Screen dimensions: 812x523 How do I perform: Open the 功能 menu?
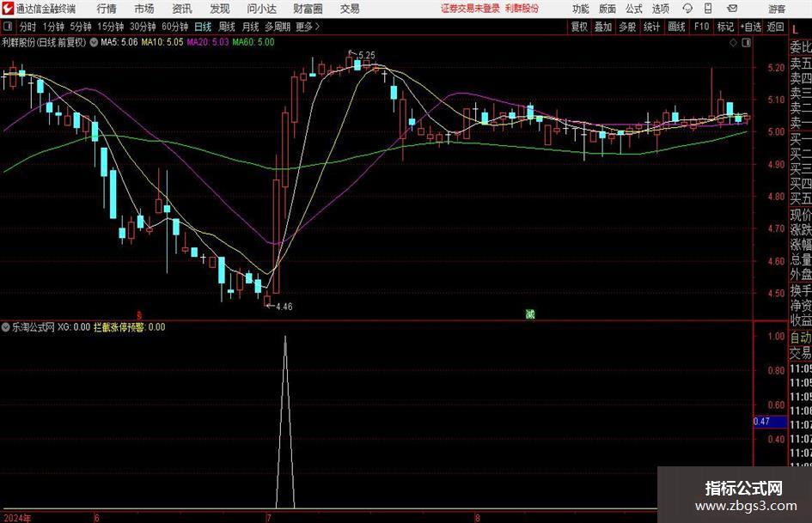point(581,9)
